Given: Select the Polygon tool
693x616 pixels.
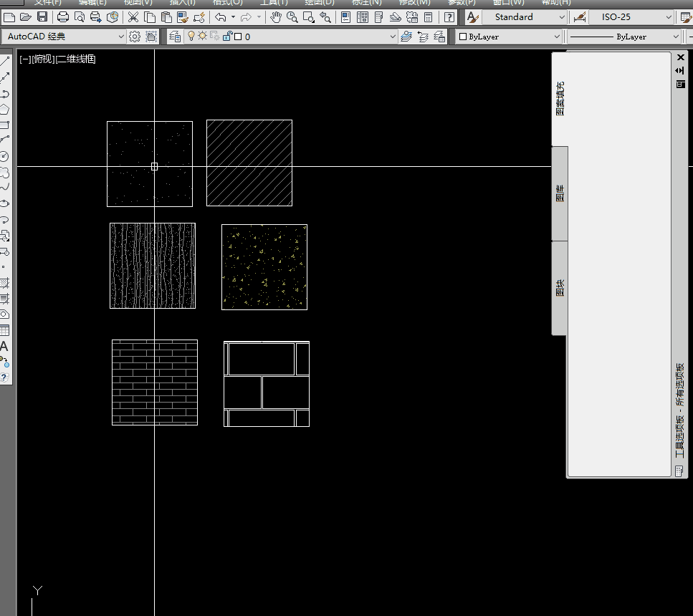Looking at the screenshot, I should coord(5,109).
